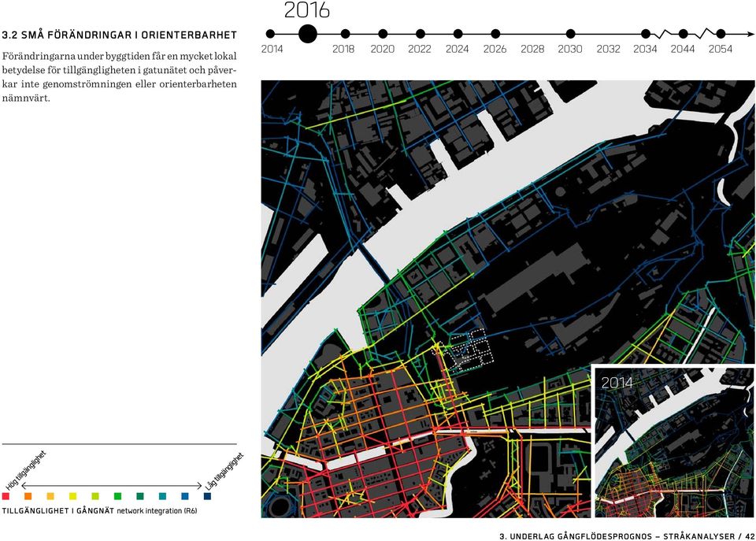Pick the dark green legend swatch
This screenshot has width=756, height=541.
[x=140, y=496]
